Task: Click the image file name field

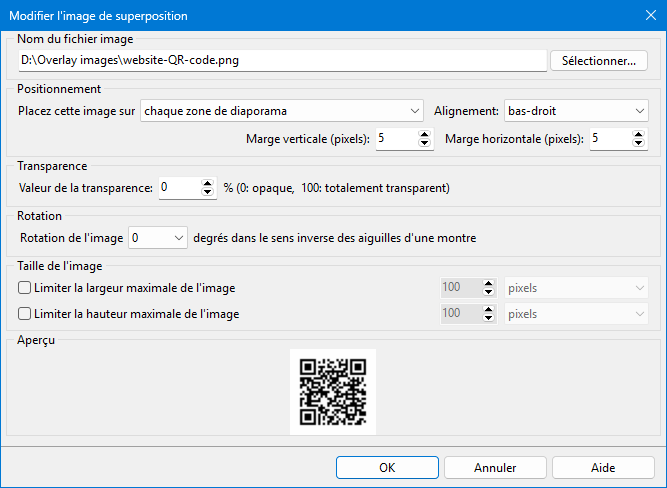Action: (x=282, y=60)
